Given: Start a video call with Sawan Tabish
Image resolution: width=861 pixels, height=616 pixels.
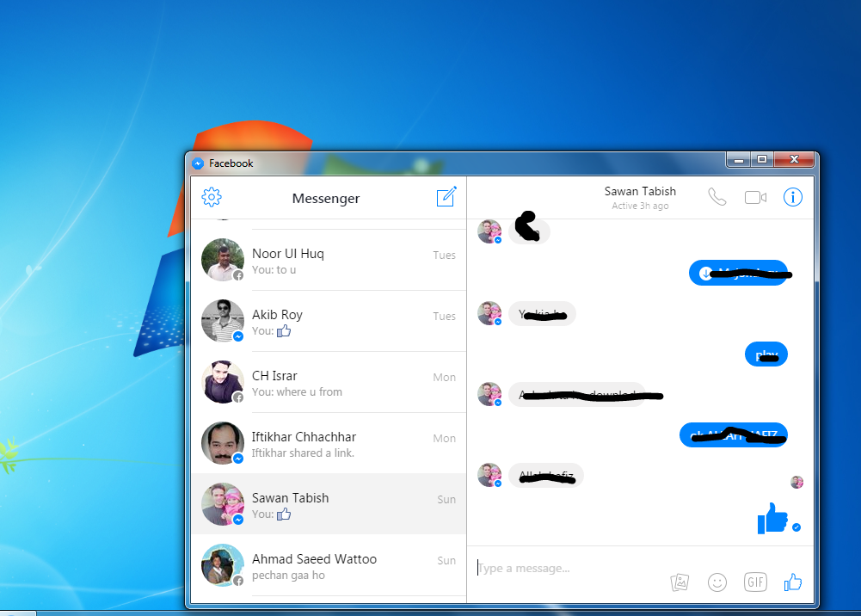Looking at the screenshot, I should pyautogui.click(x=755, y=197).
